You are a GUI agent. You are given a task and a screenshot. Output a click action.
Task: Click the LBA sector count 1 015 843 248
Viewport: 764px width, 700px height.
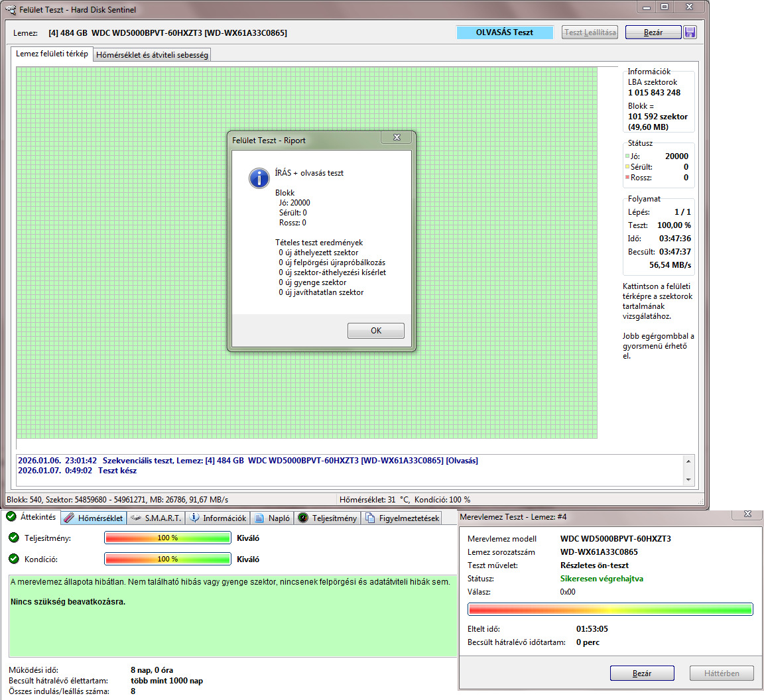[x=654, y=93]
